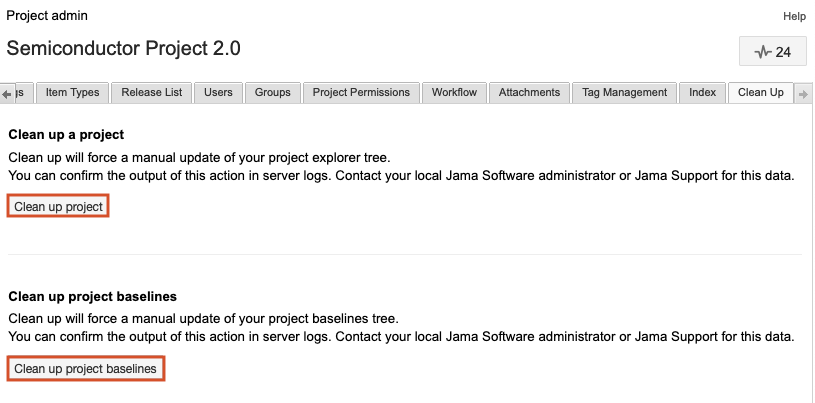Select the partially hidden tab at far left
The image size is (815, 403).
tap(26, 92)
